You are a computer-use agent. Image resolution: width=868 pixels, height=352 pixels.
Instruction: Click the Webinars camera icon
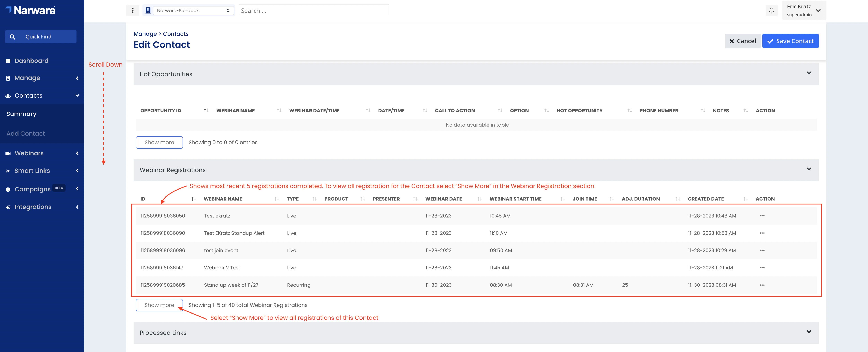[x=8, y=153]
